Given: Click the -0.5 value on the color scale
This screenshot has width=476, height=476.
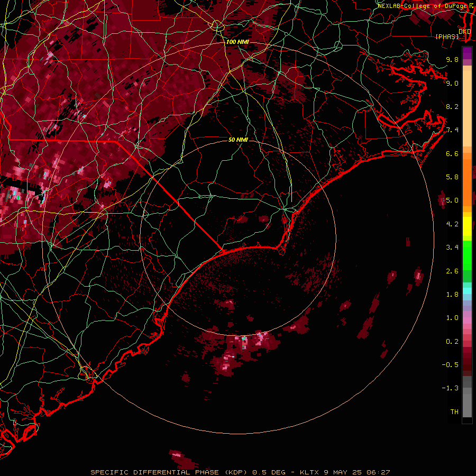Looking at the screenshot, I should click(x=450, y=365).
